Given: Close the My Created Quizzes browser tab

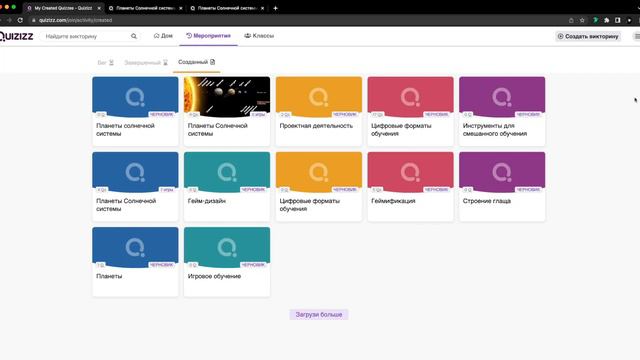Looking at the screenshot, I should pos(99,8).
